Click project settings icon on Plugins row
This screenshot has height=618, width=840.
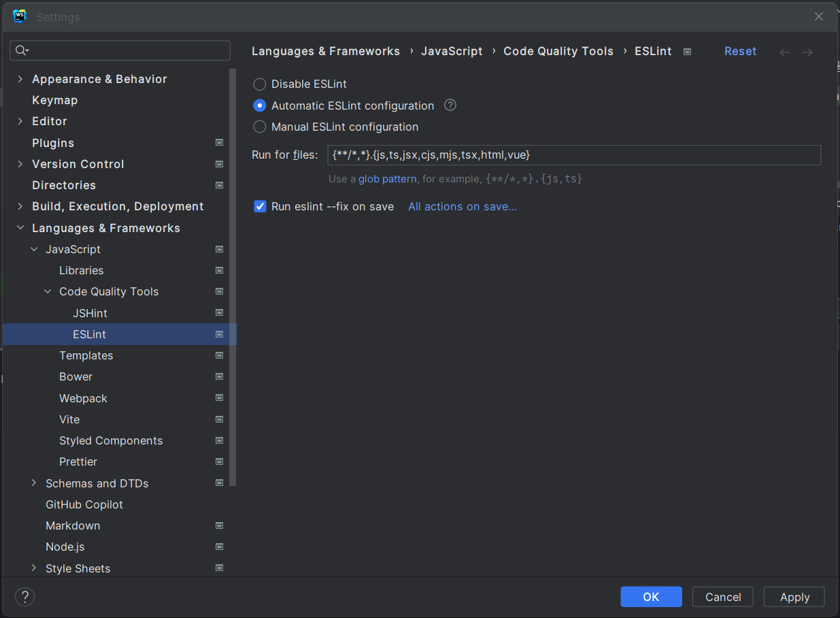tap(219, 143)
